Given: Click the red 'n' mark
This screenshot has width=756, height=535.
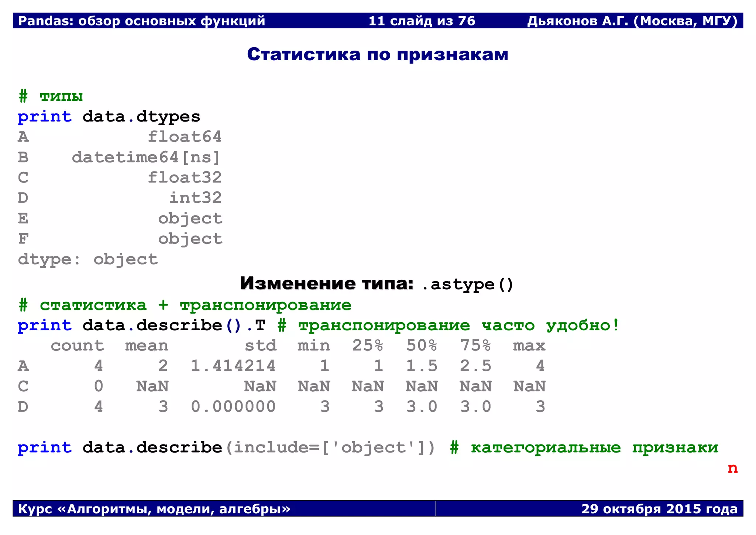Looking at the screenshot, I should [732, 468].
